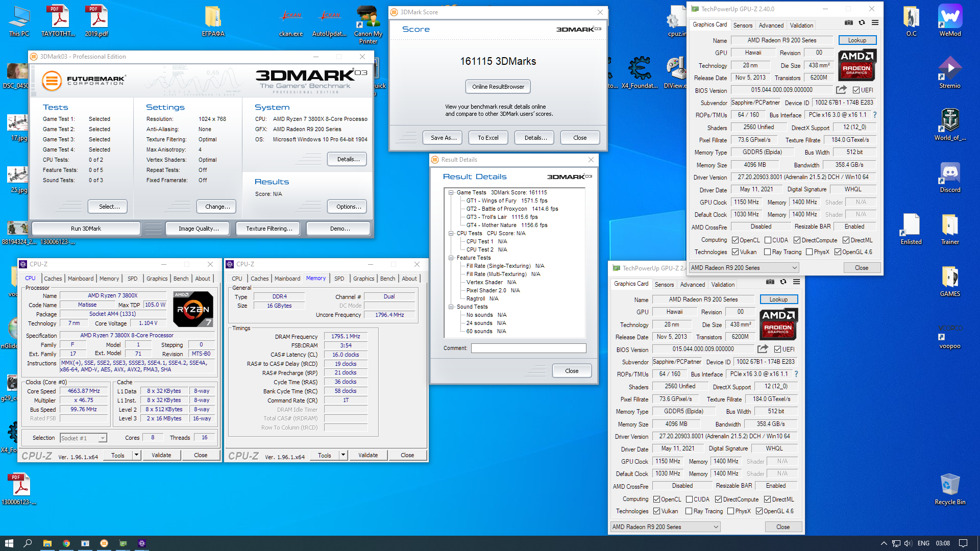Screen dimensions: 980x551
Task: Open Discord desktop shortcut
Action: [950, 177]
